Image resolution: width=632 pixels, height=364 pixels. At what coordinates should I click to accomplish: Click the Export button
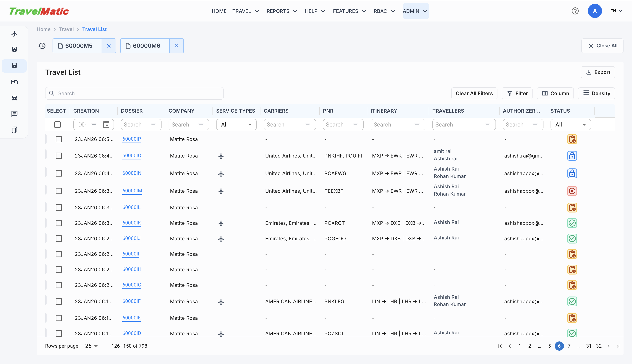tap(598, 72)
